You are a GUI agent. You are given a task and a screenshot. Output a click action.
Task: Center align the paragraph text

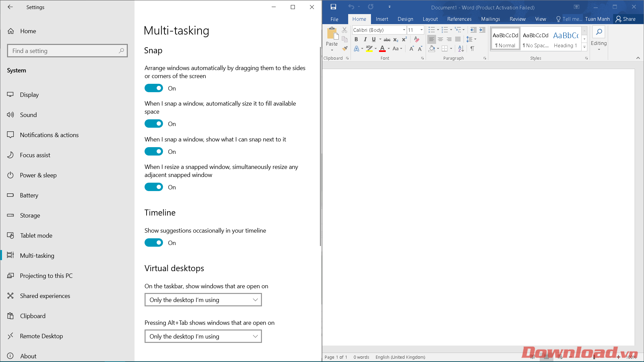(440, 40)
